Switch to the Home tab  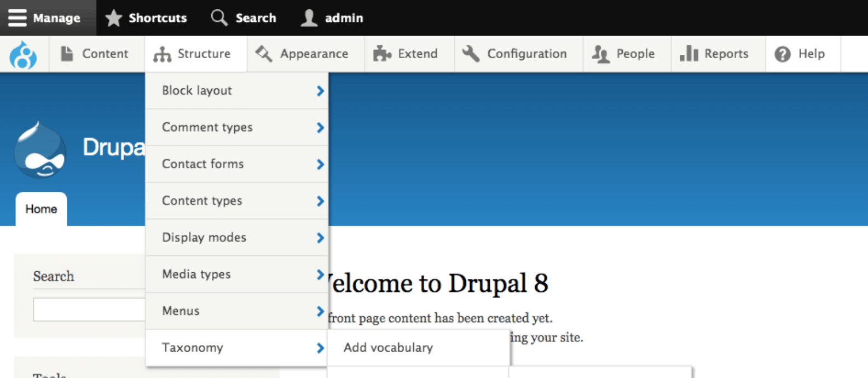41,209
